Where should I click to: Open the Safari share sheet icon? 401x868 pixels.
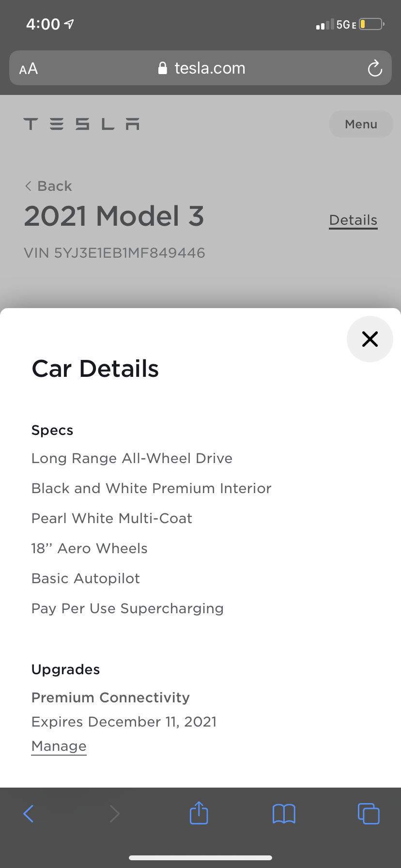199,813
